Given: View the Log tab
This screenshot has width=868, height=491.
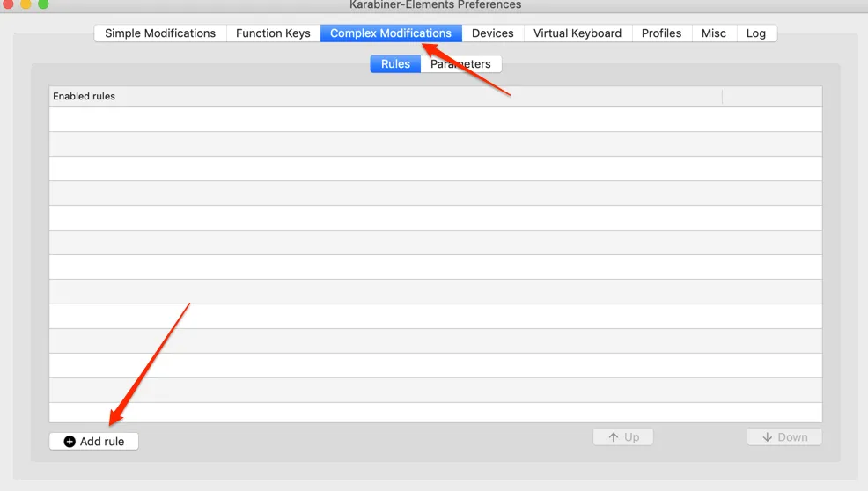Looking at the screenshot, I should pos(756,33).
